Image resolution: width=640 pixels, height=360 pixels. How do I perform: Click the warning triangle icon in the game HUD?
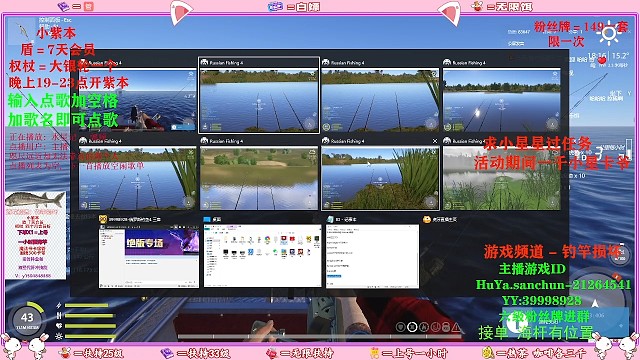pos(456,327)
